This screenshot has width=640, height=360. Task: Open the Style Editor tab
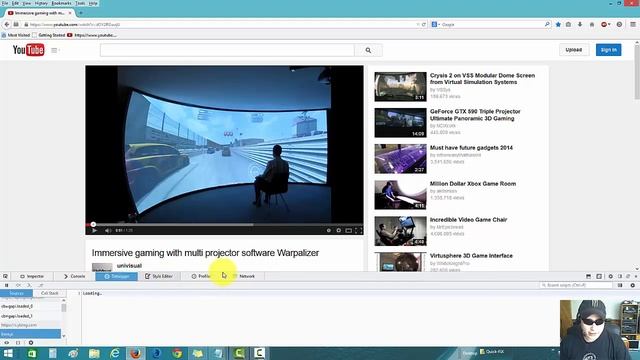[x=159, y=276]
